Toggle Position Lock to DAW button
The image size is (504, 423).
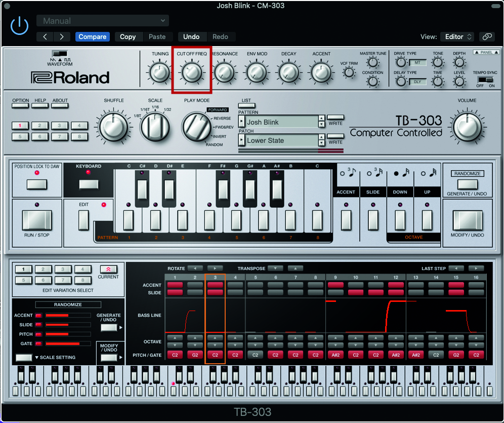click(37, 184)
